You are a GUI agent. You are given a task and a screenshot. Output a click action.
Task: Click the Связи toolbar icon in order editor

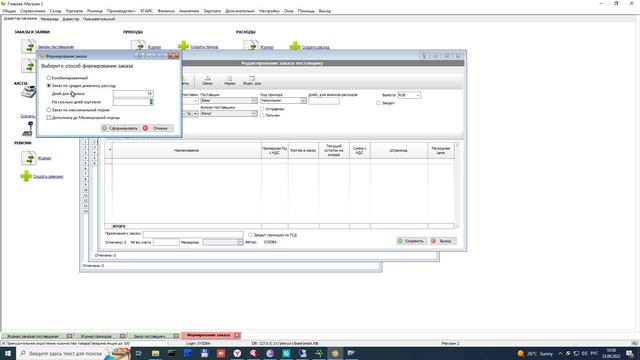(x=207, y=80)
